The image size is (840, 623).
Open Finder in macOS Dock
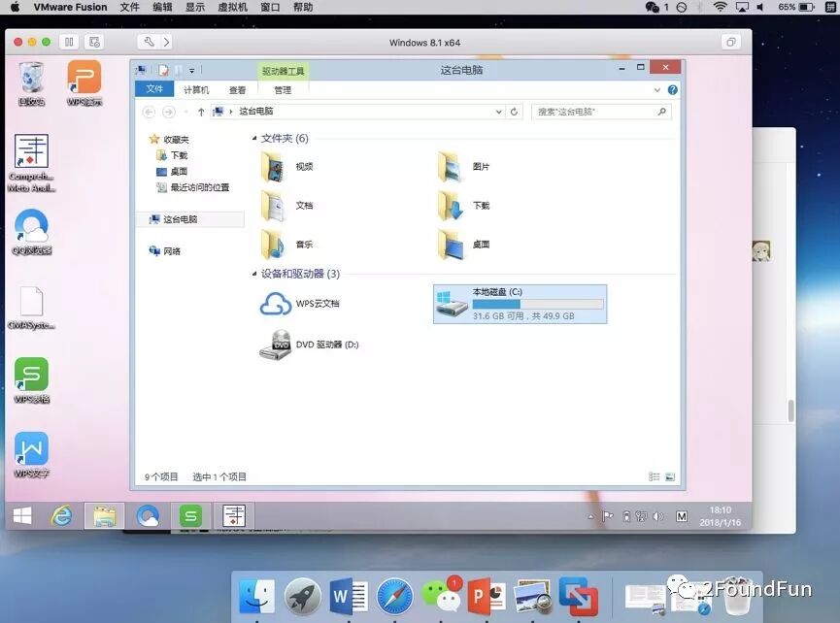(257, 596)
